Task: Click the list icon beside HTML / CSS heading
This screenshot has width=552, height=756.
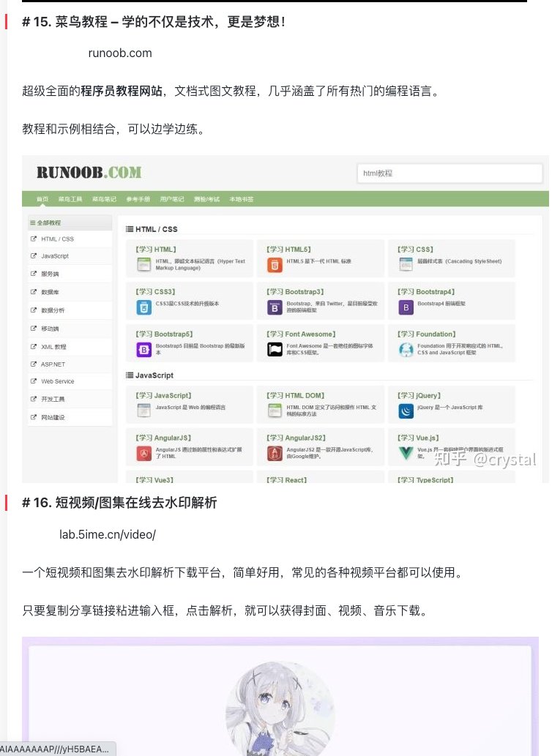Action: [129, 229]
